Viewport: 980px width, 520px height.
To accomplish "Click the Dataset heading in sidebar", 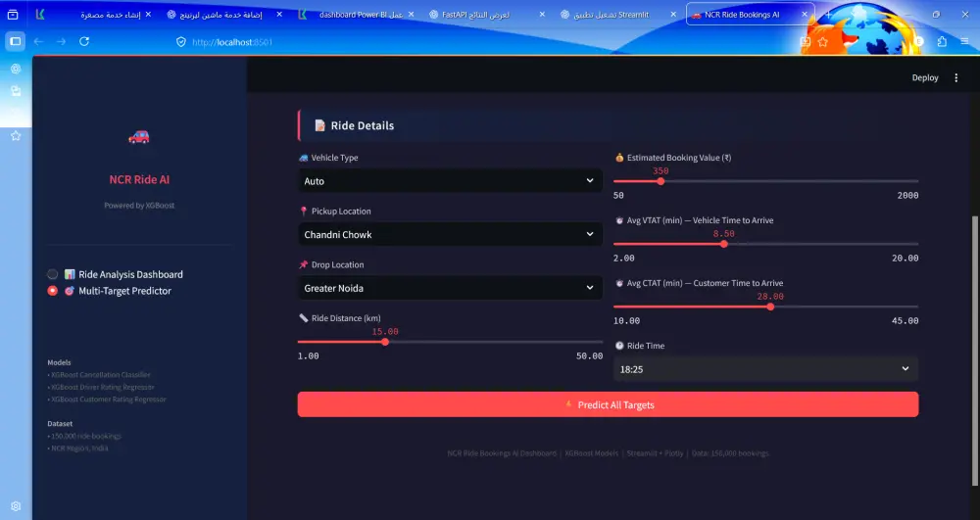I will pyautogui.click(x=60, y=424).
